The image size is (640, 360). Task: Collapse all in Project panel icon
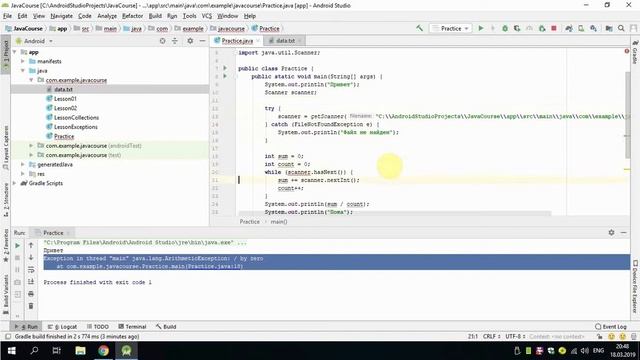tap(175, 41)
